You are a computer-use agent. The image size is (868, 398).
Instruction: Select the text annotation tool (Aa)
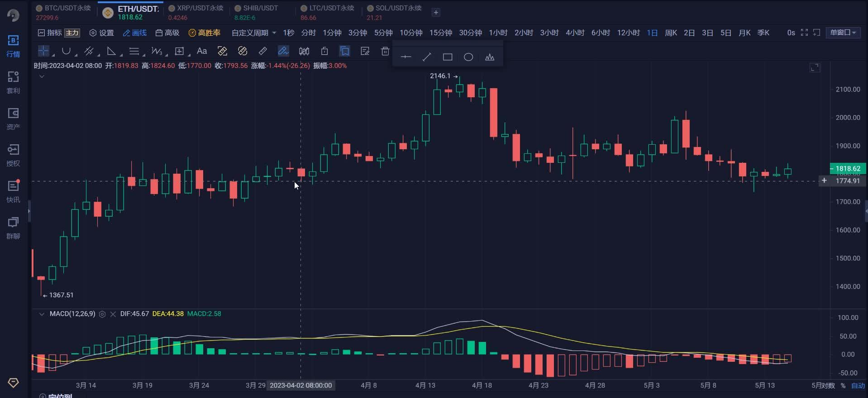202,51
